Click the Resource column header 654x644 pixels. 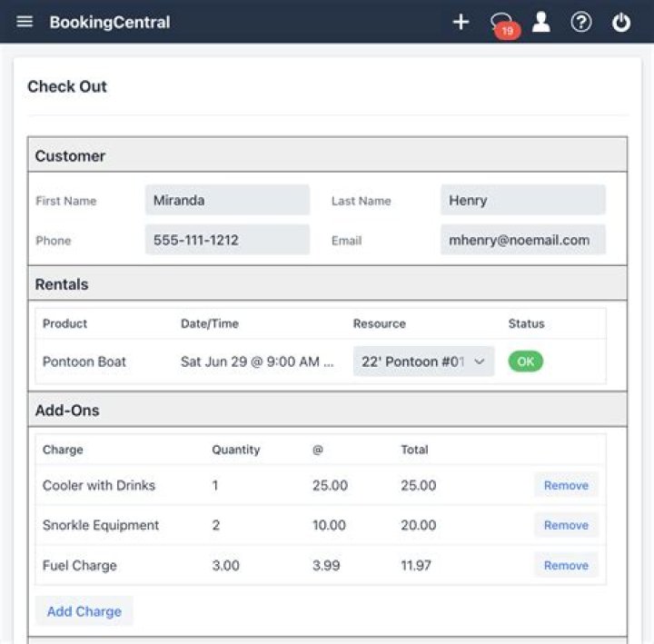pos(380,323)
